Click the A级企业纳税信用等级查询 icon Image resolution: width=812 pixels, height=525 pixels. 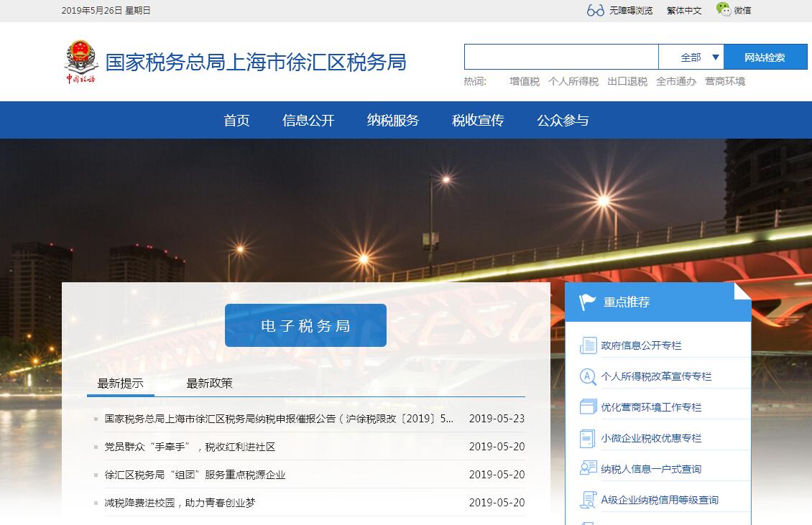point(589,500)
